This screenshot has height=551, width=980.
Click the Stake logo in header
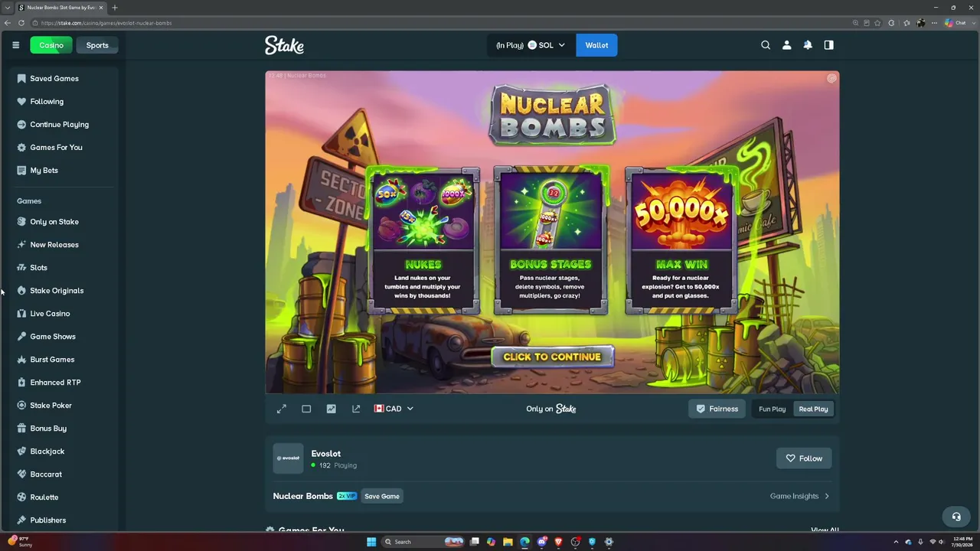pyautogui.click(x=284, y=45)
